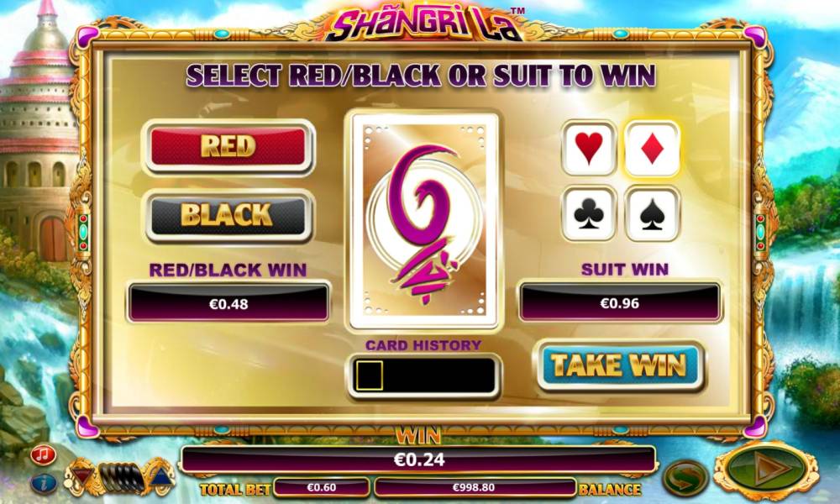
Task: Collect winnings with TAKE WIN
Action: (620, 365)
